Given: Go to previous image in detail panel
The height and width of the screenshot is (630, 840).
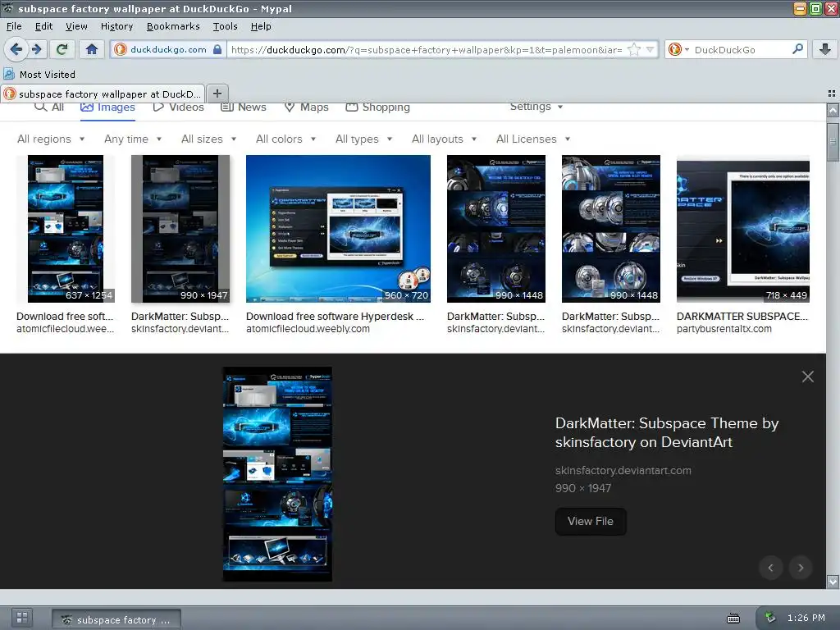Looking at the screenshot, I should tap(771, 568).
